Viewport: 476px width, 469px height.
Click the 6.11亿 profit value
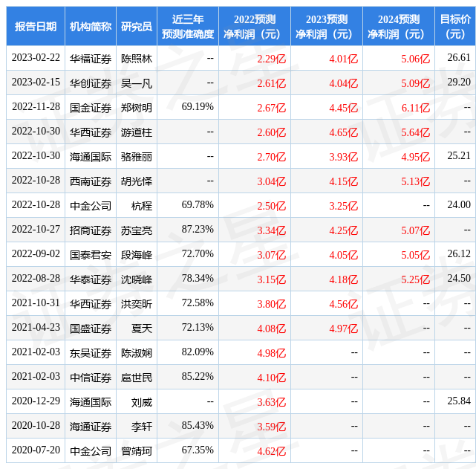[x=416, y=108]
